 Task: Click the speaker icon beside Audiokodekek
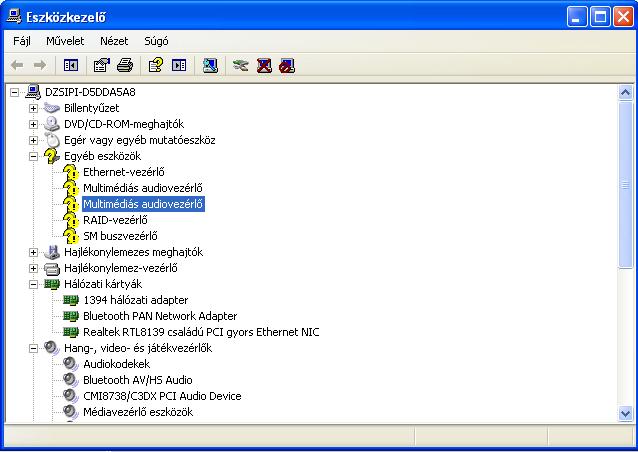(71, 364)
